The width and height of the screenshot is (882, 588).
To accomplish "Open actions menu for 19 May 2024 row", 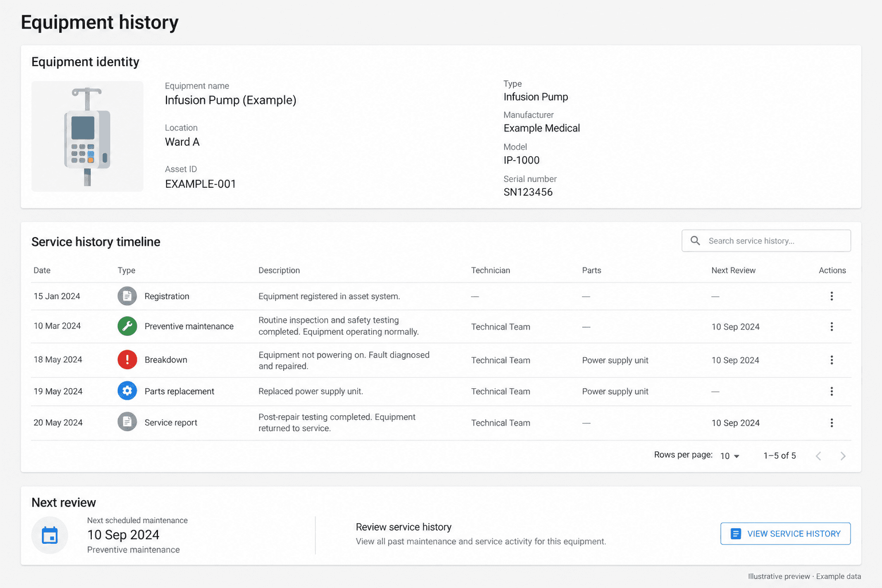I will [831, 392].
